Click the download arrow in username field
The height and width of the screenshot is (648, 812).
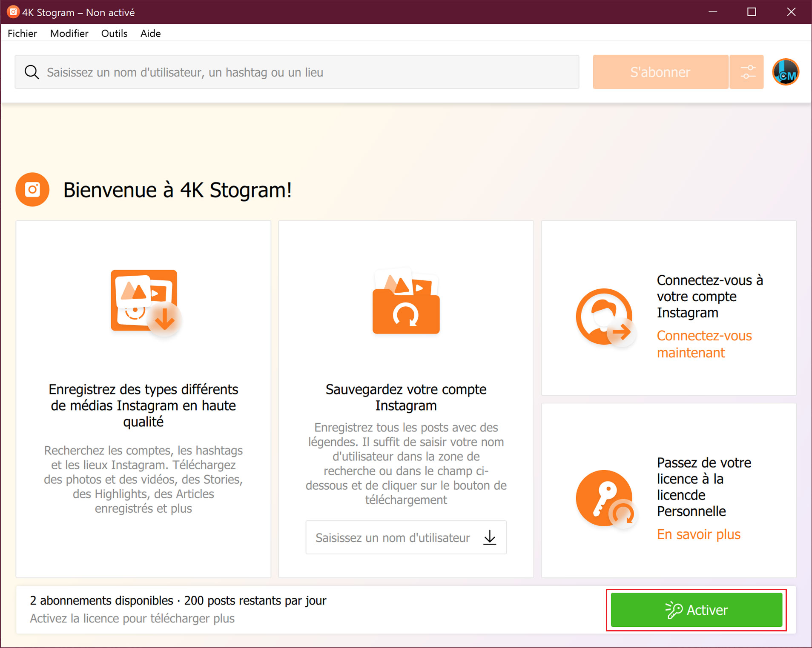click(490, 537)
